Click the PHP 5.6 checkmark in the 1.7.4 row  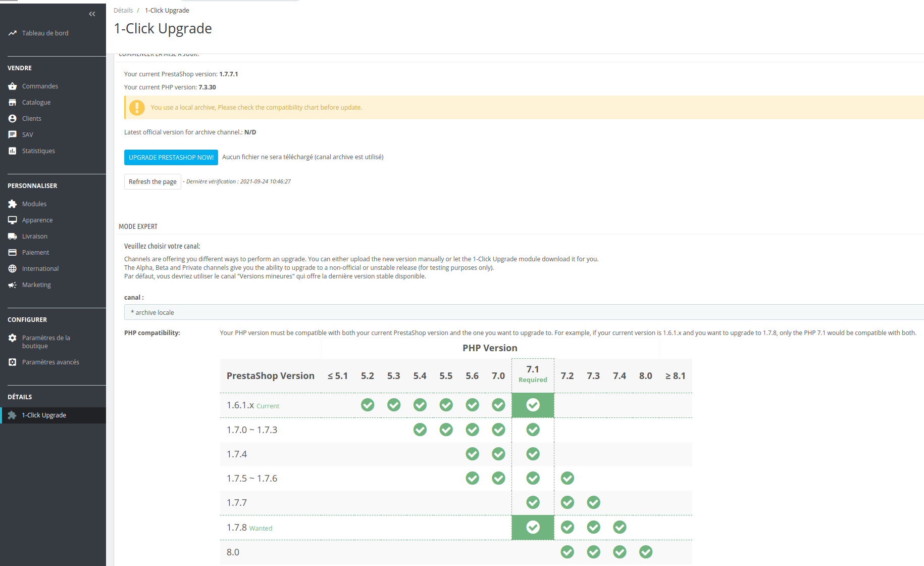pyautogui.click(x=472, y=454)
